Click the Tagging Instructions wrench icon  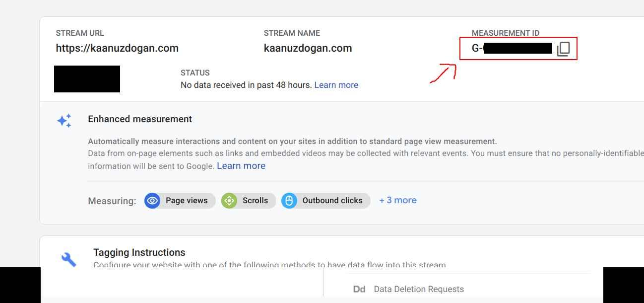[x=69, y=259]
